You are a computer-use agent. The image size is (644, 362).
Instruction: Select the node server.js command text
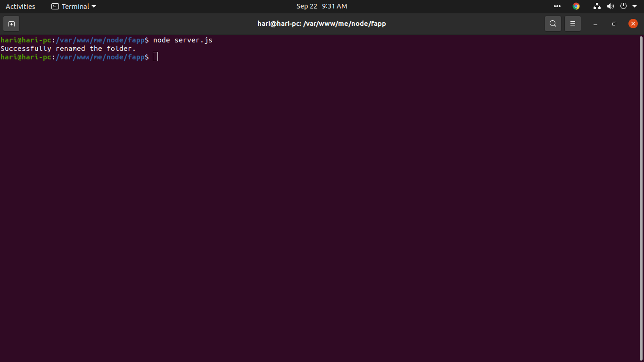click(183, 40)
